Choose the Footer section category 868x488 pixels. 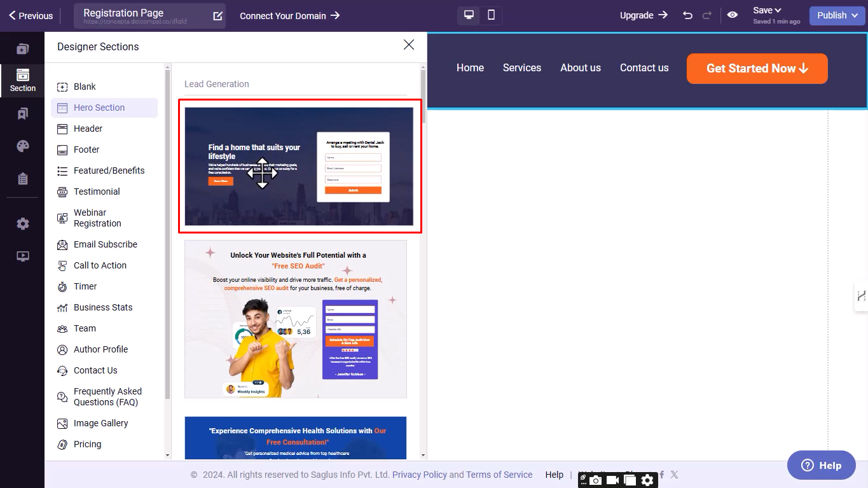(104, 150)
